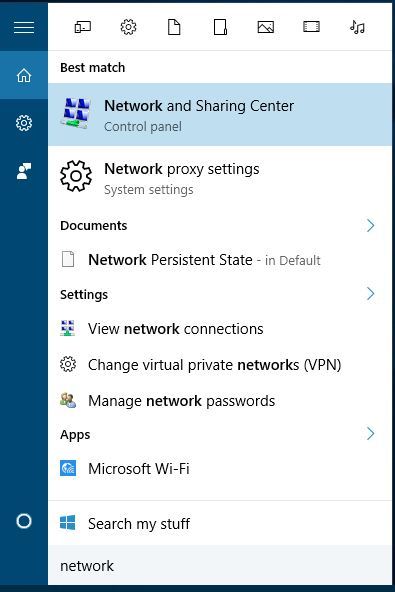
Task: Open Network and Sharing Center
Action: 220,114
